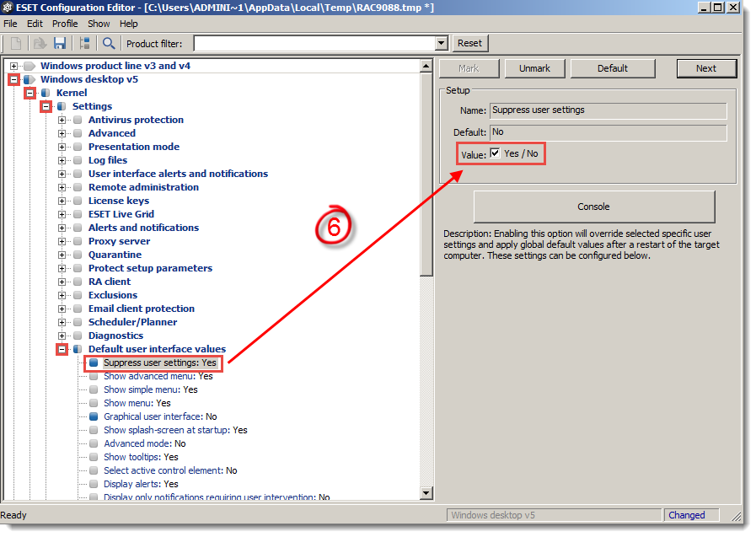
Task: Click the mark icon beside Show simple menu
Action: click(x=94, y=389)
